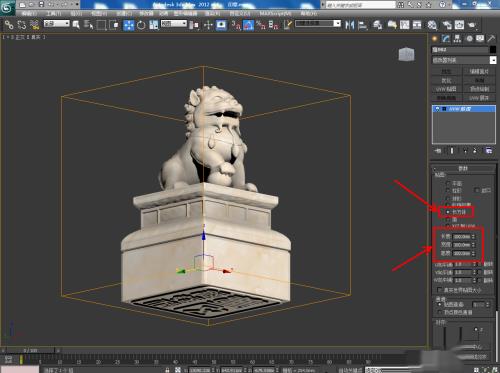Open the reference coordinate system dropdown
500x373 pixels.
(174, 24)
